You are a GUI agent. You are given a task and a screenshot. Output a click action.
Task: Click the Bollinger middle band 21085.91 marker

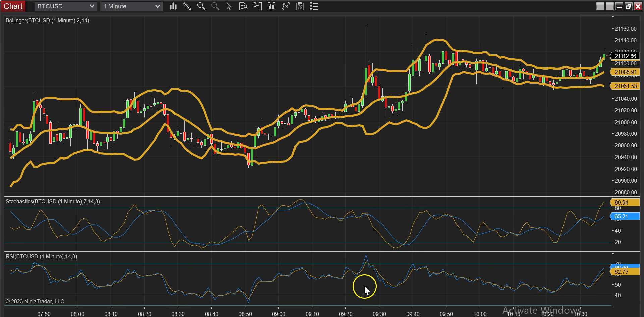pos(625,72)
